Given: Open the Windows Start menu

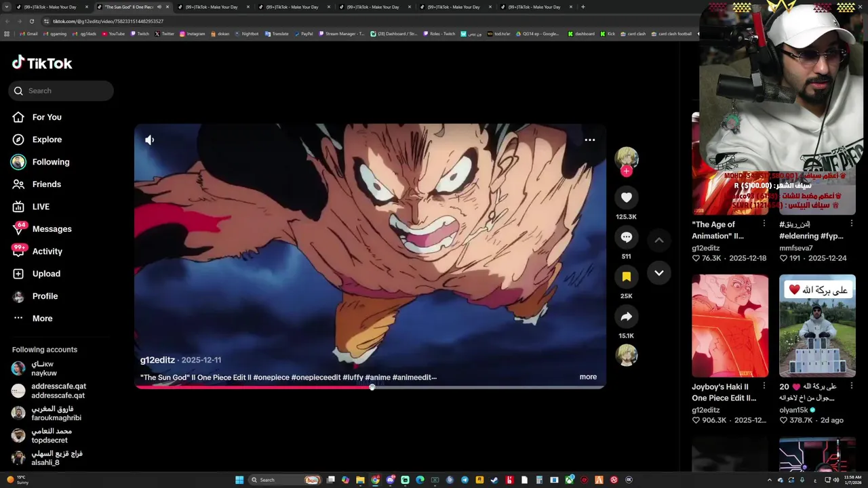Looking at the screenshot, I should pos(239,480).
